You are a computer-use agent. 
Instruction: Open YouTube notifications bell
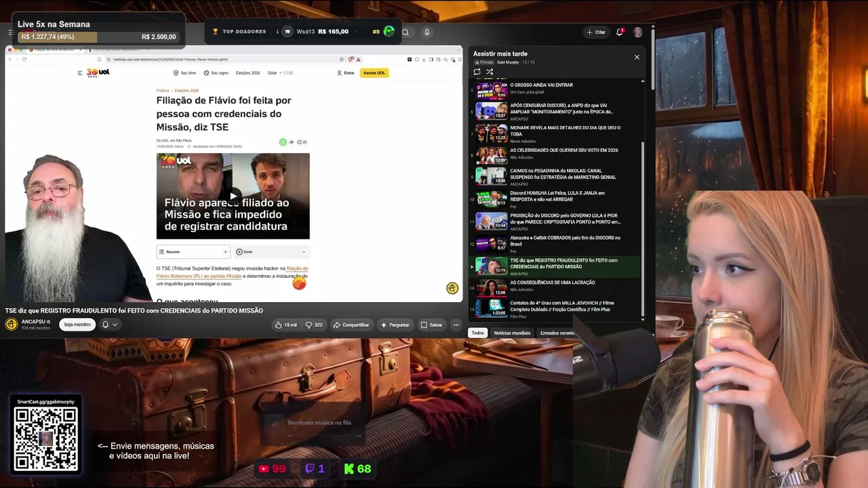pyautogui.click(x=620, y=32)
